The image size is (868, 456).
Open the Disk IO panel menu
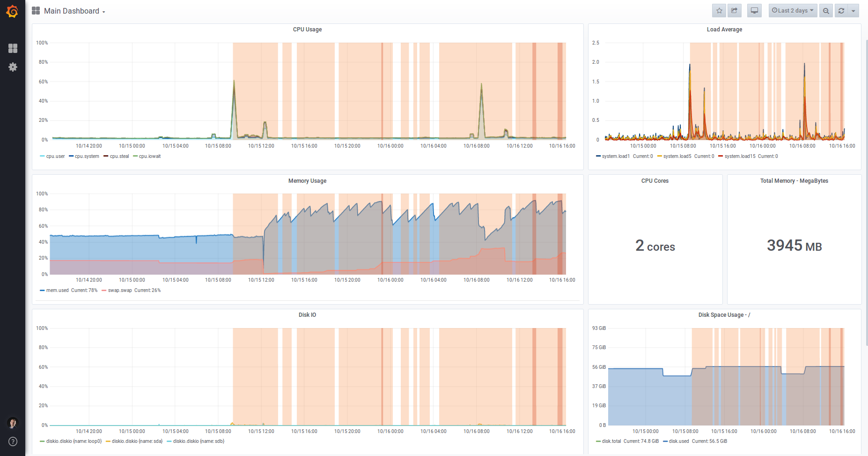click(x=307, y=314)
